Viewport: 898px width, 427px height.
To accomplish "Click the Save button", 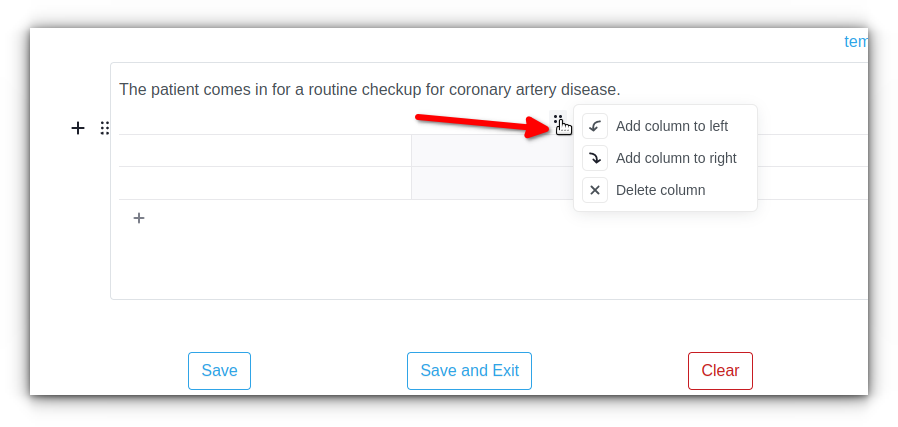I will pyautogui.click(x=219, y=371).
